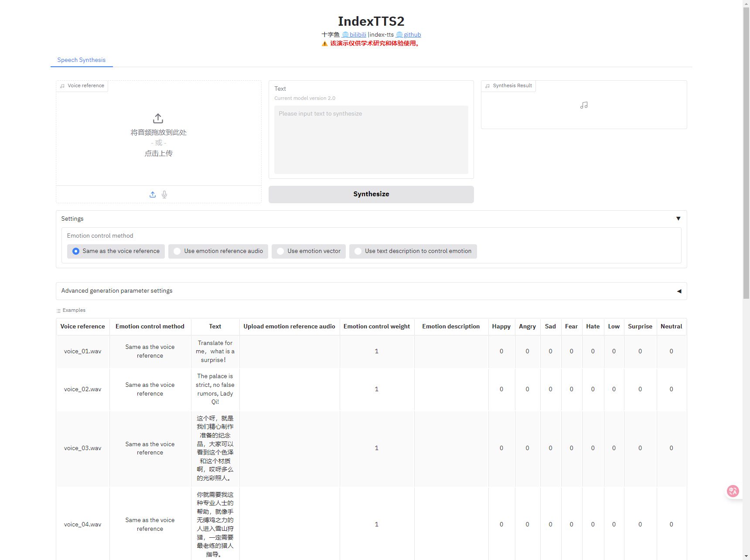
Task: Click globe icon next to github
Action: coord(399,35)
